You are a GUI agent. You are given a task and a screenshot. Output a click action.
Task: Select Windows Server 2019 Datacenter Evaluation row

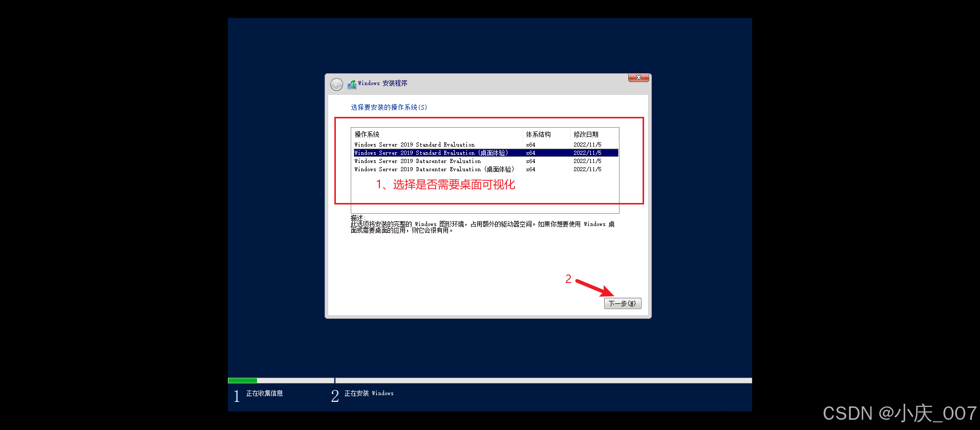(x=485, y=161)
